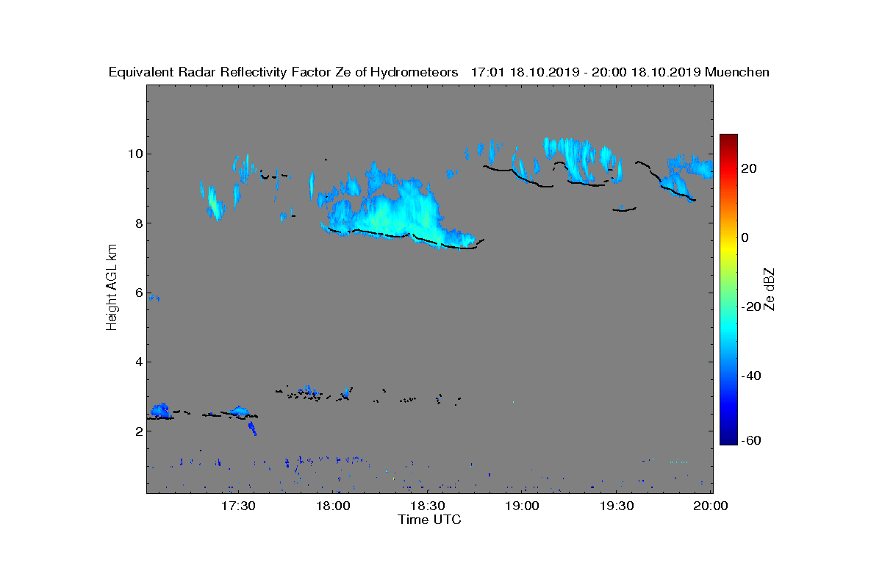Image resolution: width=882 pixels, height=588 pixels.
Task: Click the plot title text at top
Action: click(439, 72)
